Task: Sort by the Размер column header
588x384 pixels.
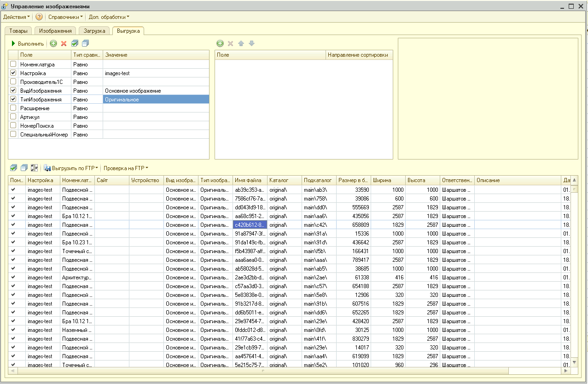Action: click(353, 180)
